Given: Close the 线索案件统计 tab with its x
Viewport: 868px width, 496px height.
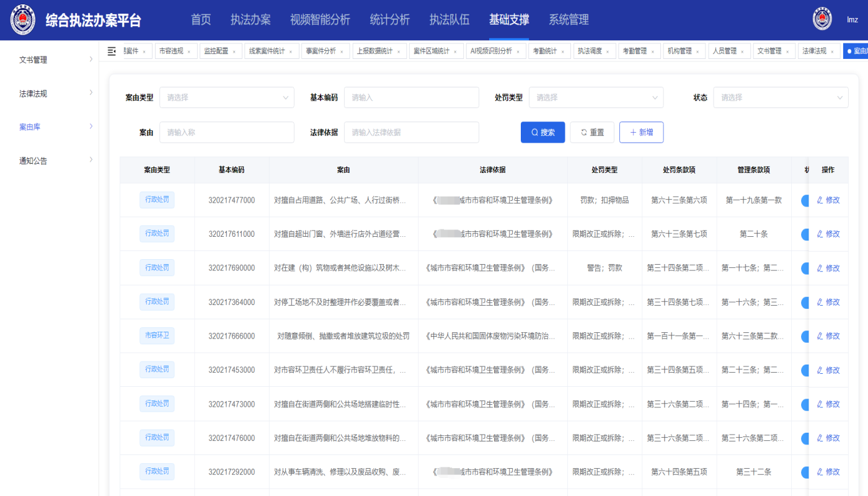Looking at the screenshot, I should (x=291, y=51).
